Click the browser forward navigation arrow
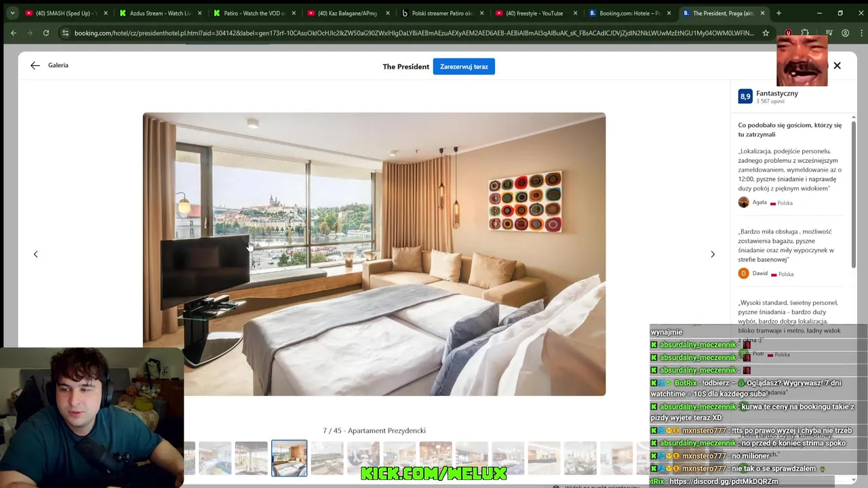The image size is (868, 488). pyautogui.click(x=30, y=33)
